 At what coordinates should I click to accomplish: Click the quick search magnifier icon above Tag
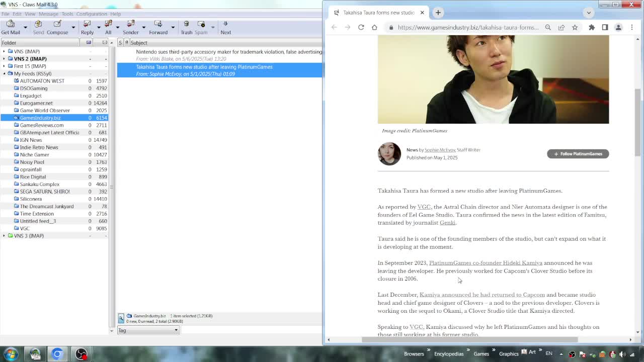[x=121, y=318]
